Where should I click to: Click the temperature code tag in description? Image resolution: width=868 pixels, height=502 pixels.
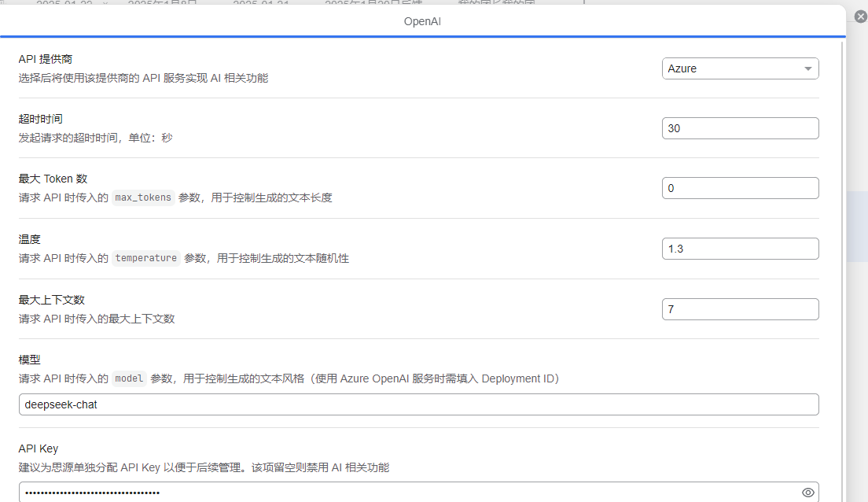click(145, 258)
